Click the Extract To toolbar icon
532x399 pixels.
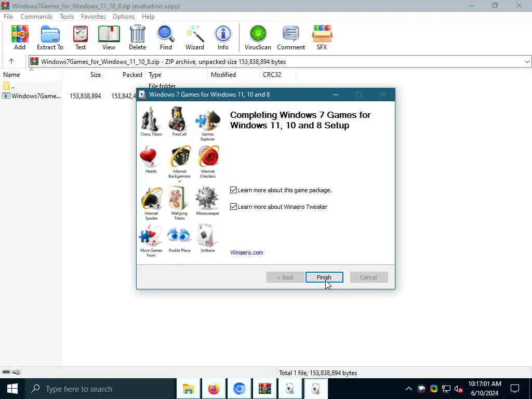tap(50, 37)
